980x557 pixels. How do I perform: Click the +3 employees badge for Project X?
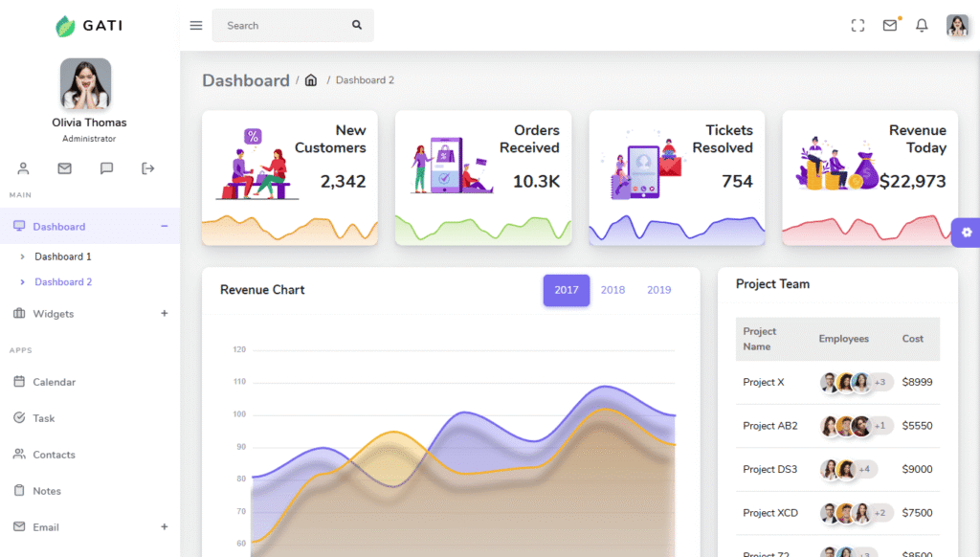(x=880, y=382)
